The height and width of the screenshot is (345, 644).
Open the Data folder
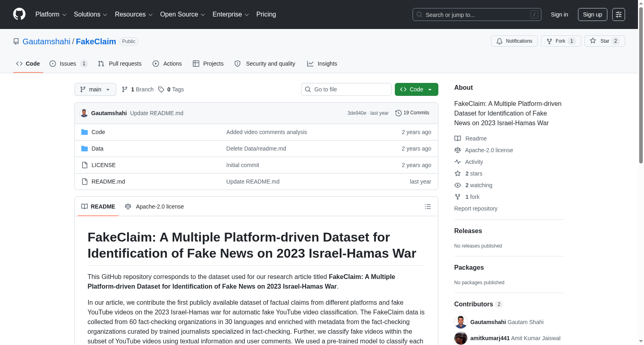[x=97, y=149]
